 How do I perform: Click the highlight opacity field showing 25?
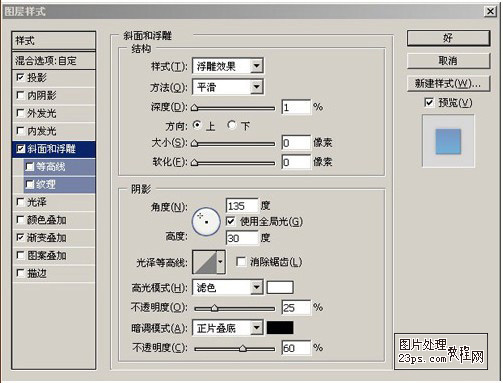(x=296, y=307)
